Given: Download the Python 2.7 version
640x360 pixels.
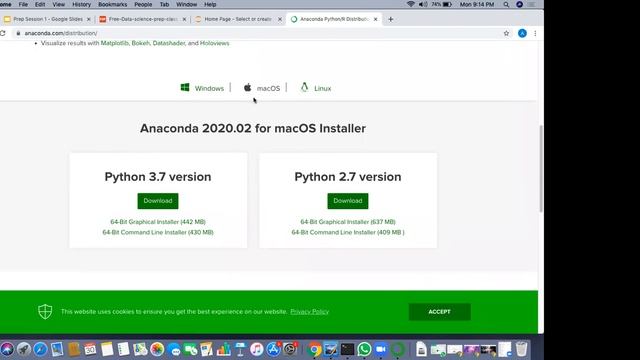Looking at the screenshot, I should click(x=348, y=201).
